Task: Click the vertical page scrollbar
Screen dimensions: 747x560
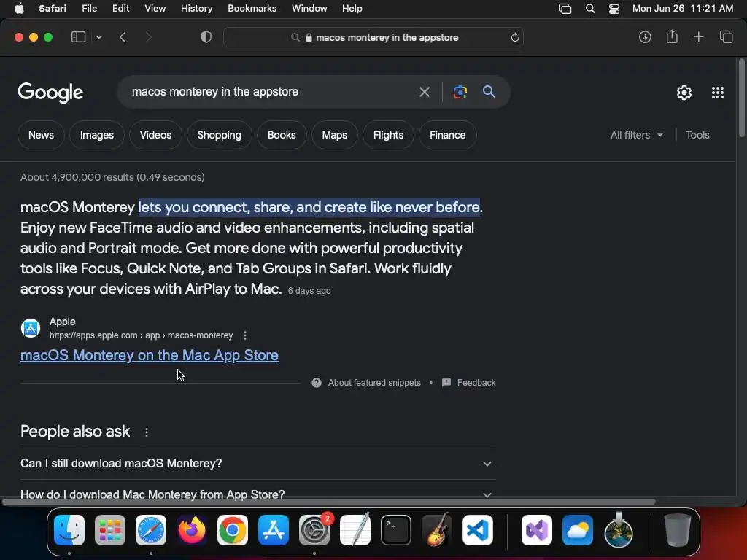Action: pos(741,98)
